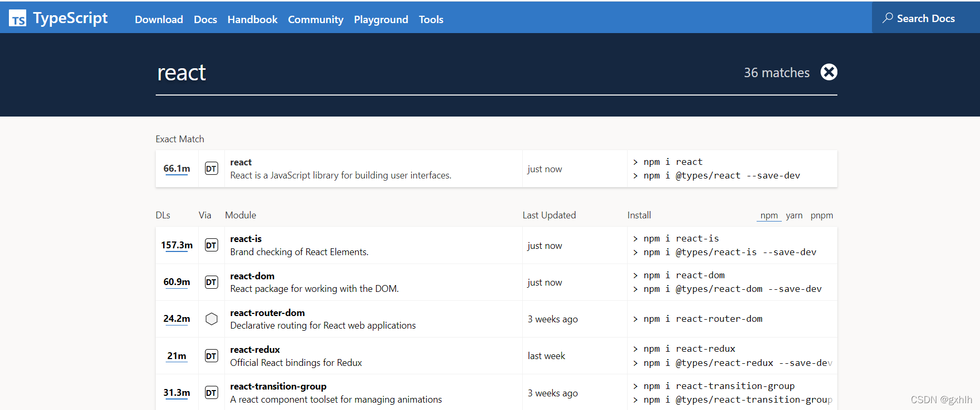Click the 'npm i react-dom' command
The width and height of the screenshot is (980, 410).
(x=684, y=275)
